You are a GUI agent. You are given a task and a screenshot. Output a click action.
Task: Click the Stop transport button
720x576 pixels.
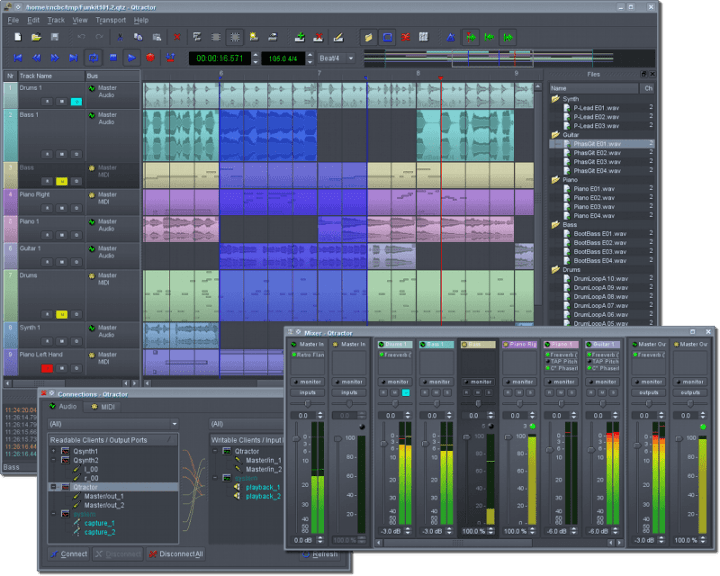click(x=111, y=58)
